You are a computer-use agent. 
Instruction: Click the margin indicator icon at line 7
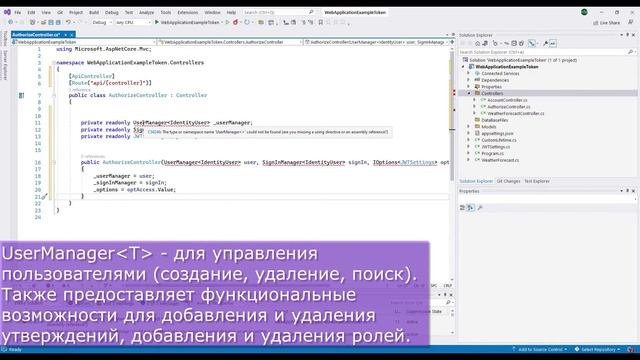[x=22, y=96]
